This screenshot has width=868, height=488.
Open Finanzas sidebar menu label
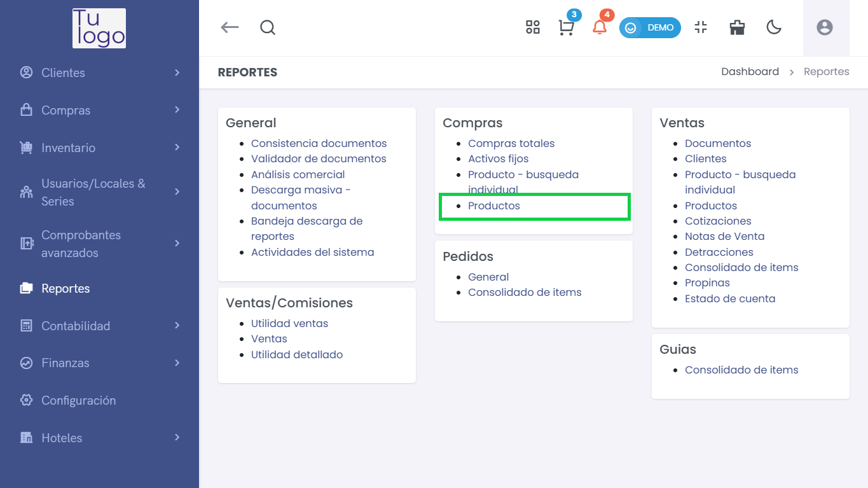[x=65, y=363]
